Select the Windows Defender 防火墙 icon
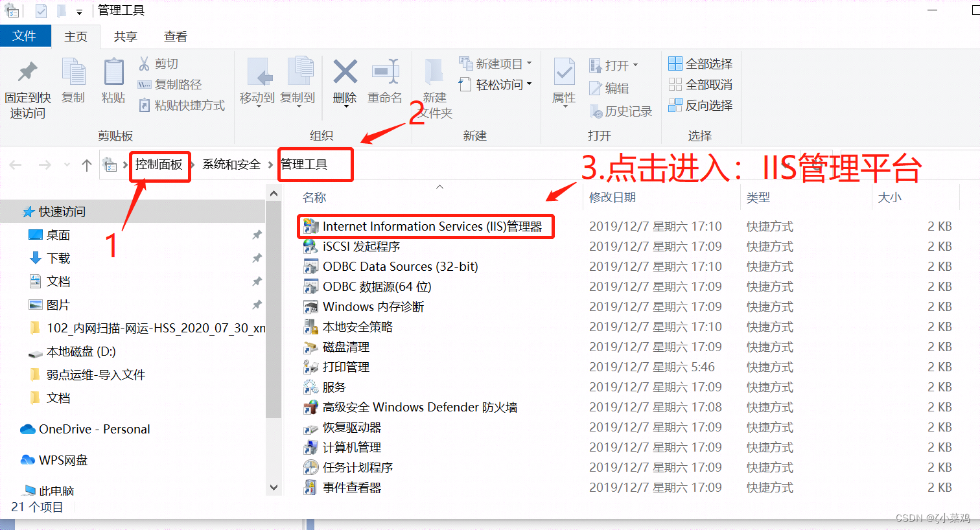 tap(311, 407)
